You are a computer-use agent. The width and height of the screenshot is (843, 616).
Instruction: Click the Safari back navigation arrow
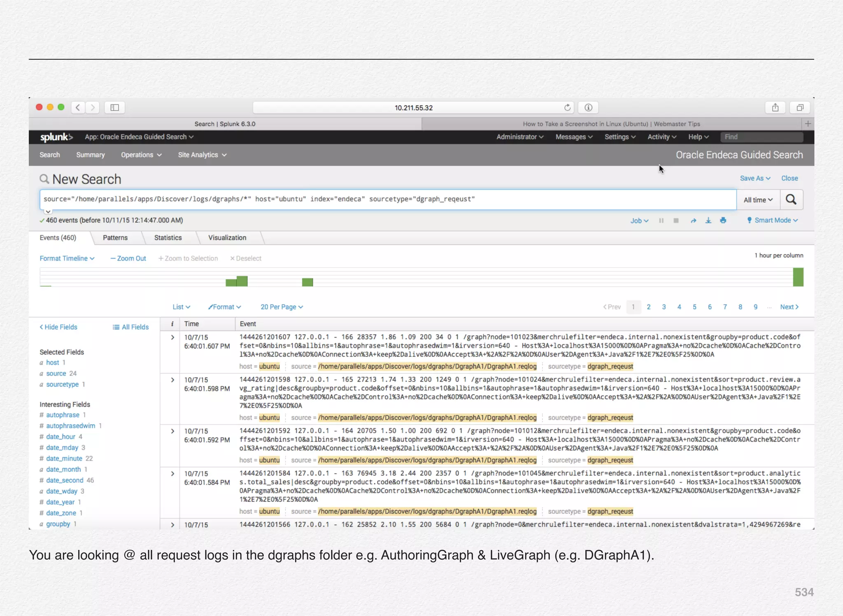[78, 107]
